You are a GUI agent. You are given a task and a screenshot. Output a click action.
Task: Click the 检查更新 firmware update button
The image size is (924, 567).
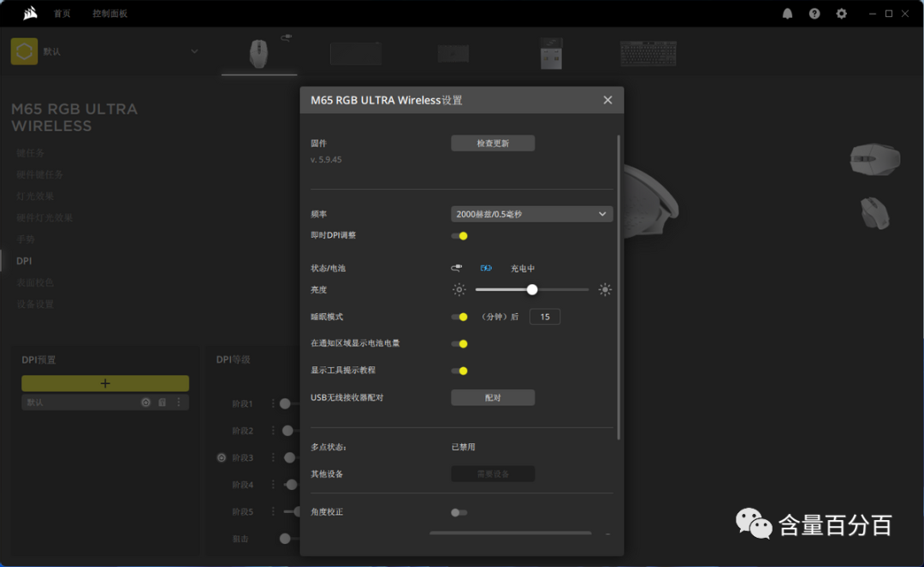(493, 143)
